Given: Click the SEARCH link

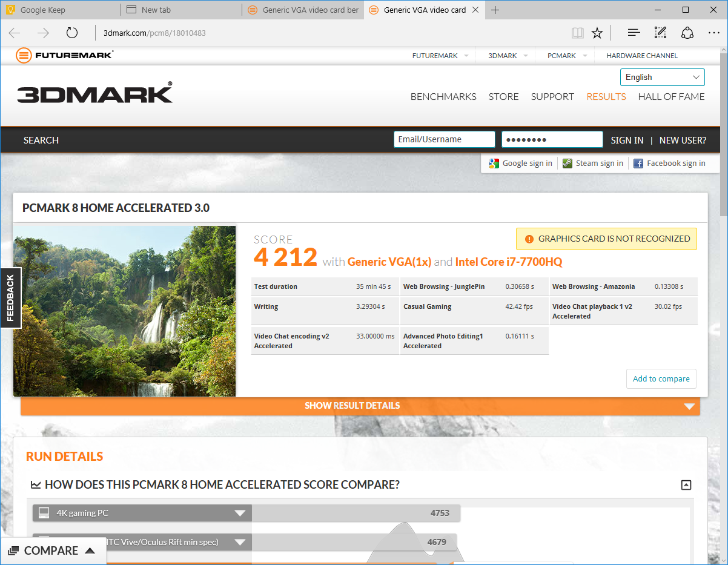Looking at the screenshot, I should [x=41, y=140].
